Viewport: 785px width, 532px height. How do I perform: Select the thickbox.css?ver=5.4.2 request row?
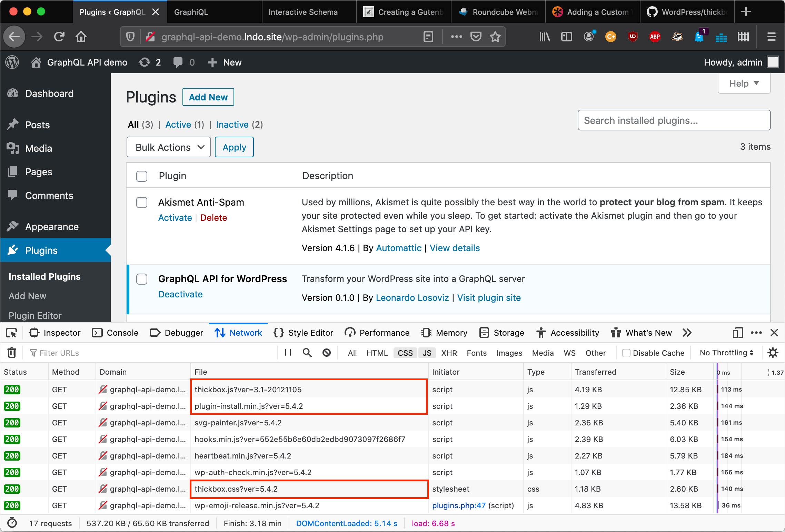pyautogui.click(x=392, y=489)
